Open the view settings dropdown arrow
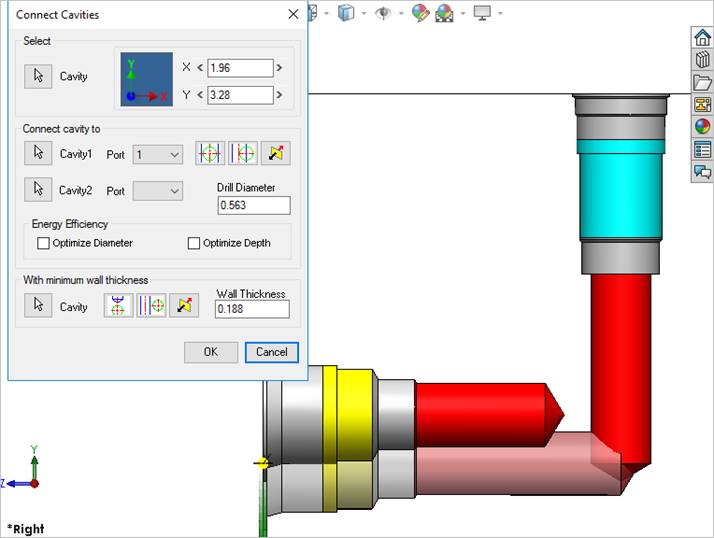This screenshot has height=538, width=714. [x=500, y=13]
